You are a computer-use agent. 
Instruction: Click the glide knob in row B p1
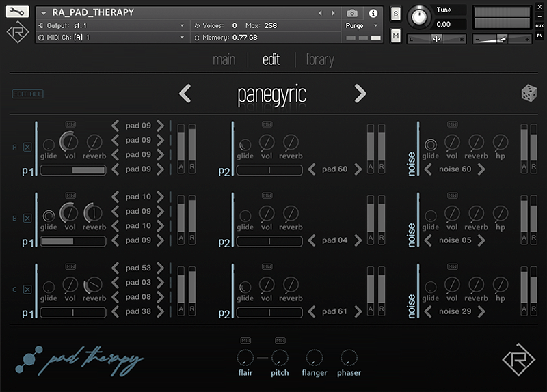click(49, 216)
